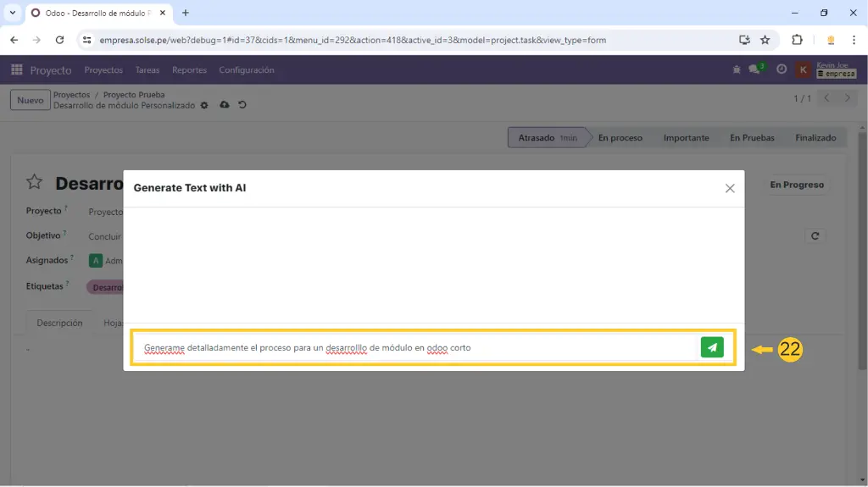The image size is (868, 487).
Task: Open the Configuración menu
Action: [246, 70]
